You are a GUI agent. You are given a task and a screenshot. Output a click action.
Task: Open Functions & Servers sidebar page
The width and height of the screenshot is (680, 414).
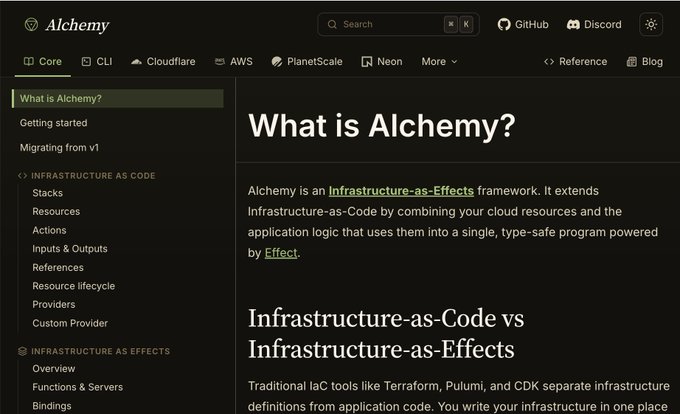point(77,387)
